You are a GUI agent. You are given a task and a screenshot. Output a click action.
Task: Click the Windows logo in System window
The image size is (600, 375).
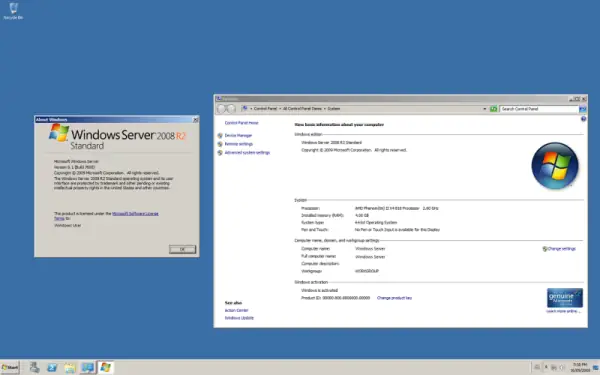[x=555, y=166]
